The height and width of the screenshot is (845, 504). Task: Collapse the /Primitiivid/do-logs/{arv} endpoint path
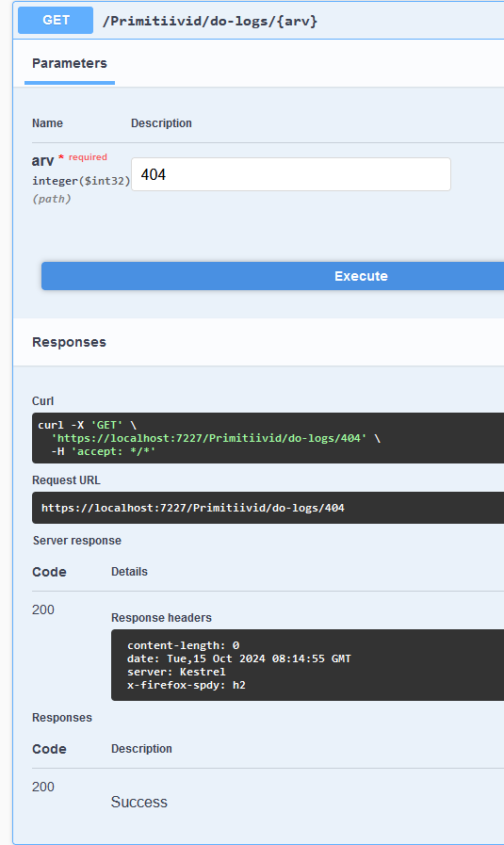click(210, 21)
